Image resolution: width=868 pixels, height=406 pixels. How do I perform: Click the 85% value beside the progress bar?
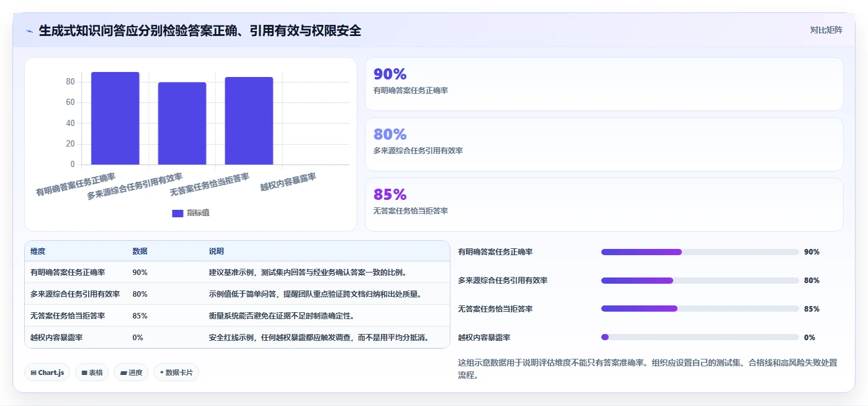(812, 309)
